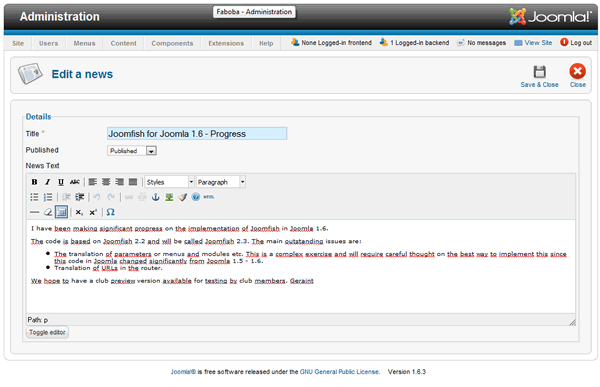Insert a hyperlink with link icon
This screenshot has width=600, height=387.
(129, 197)
